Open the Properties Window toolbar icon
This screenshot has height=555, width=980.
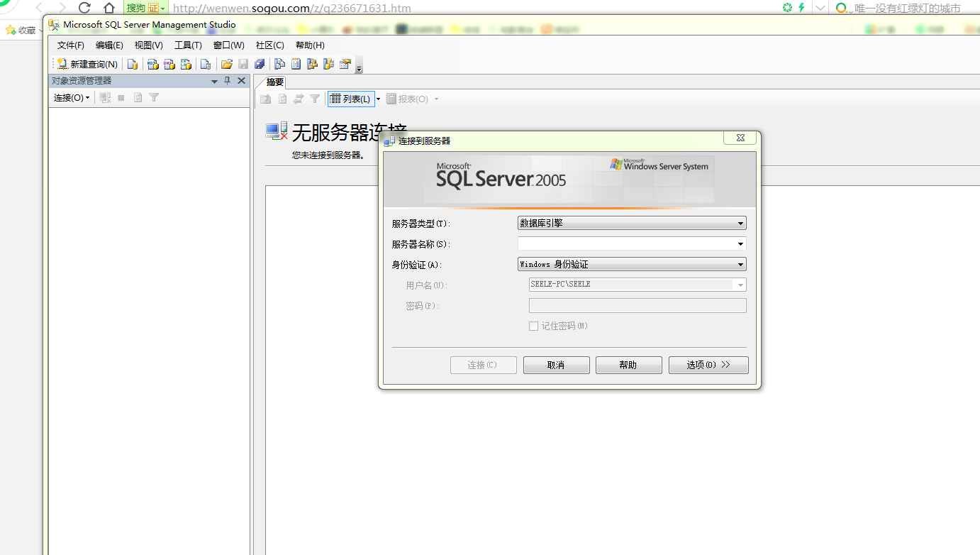coord(345,65)
